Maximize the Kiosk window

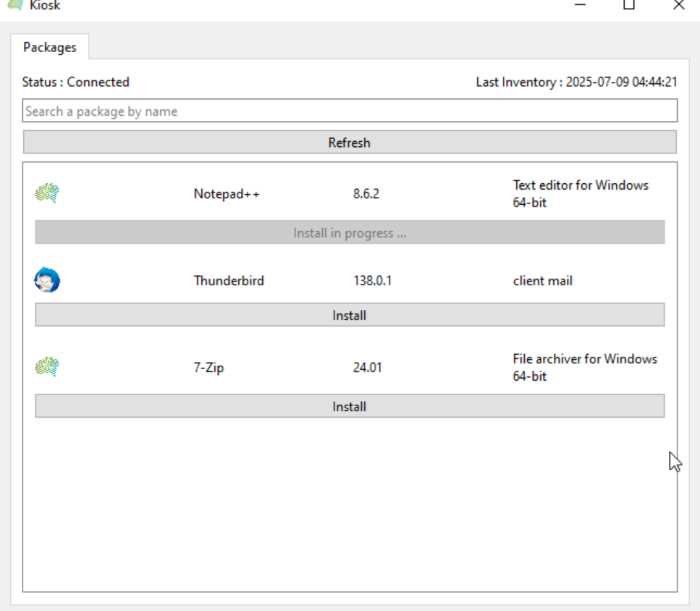pos(629,5)
